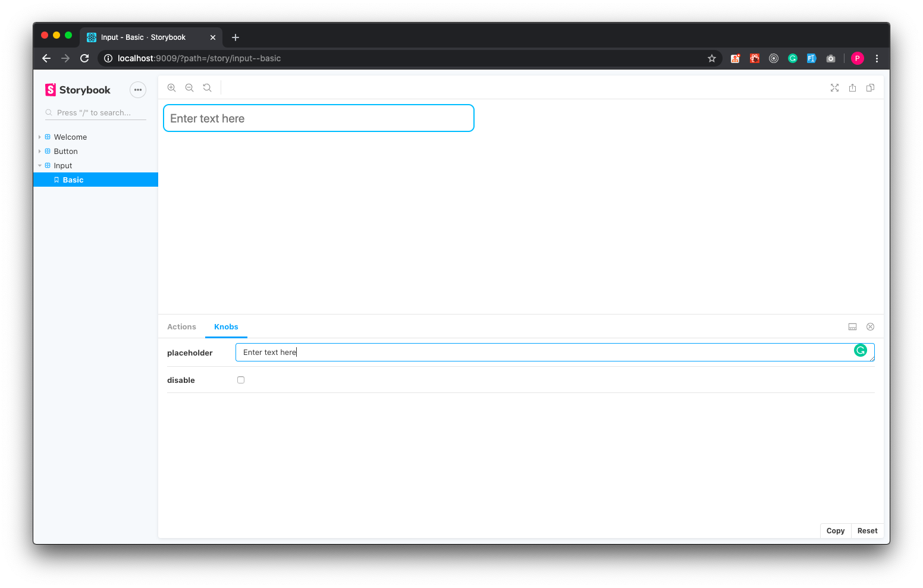
Task: Go full screen with the expand icon
Action: click(834, 87)
